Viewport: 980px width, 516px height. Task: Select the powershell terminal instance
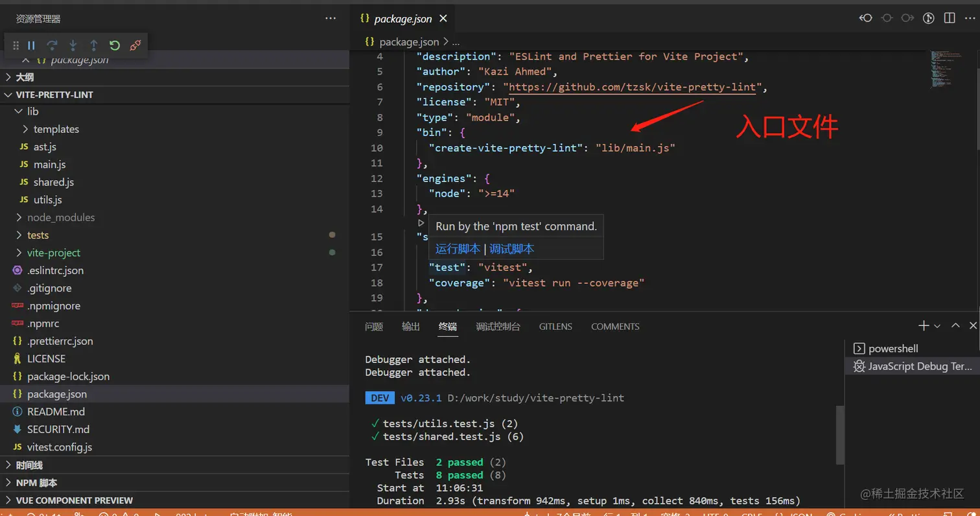pos(912,349)
